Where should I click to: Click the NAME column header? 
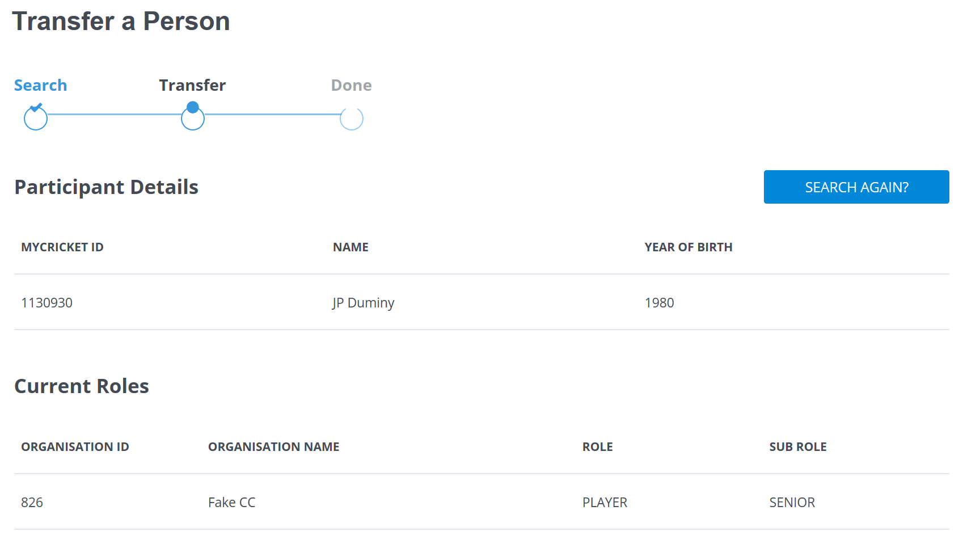tap(350, 247)
